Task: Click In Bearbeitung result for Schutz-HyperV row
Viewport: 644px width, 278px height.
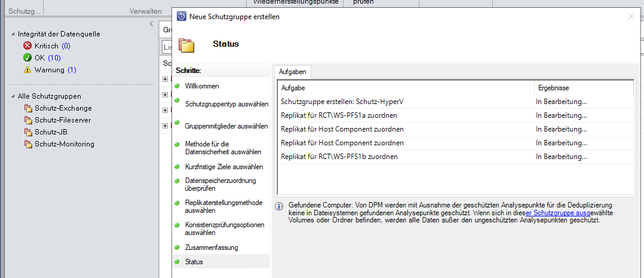Action: pos(562,102)
